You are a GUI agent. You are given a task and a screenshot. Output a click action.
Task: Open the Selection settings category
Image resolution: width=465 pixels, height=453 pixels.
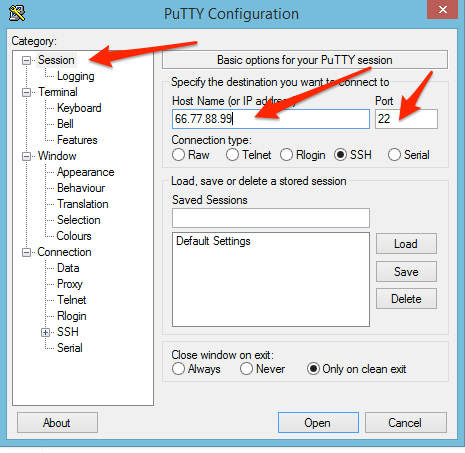79,220
